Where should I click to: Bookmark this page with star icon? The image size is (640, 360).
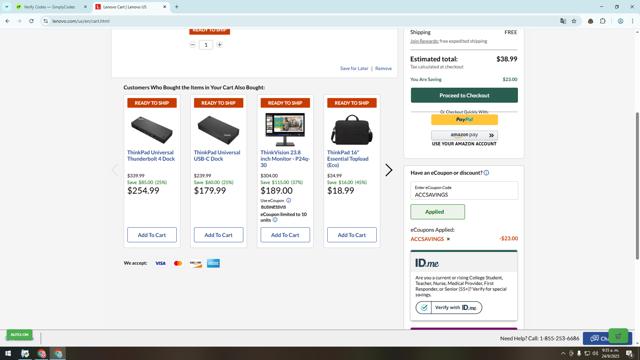point(574,21)
